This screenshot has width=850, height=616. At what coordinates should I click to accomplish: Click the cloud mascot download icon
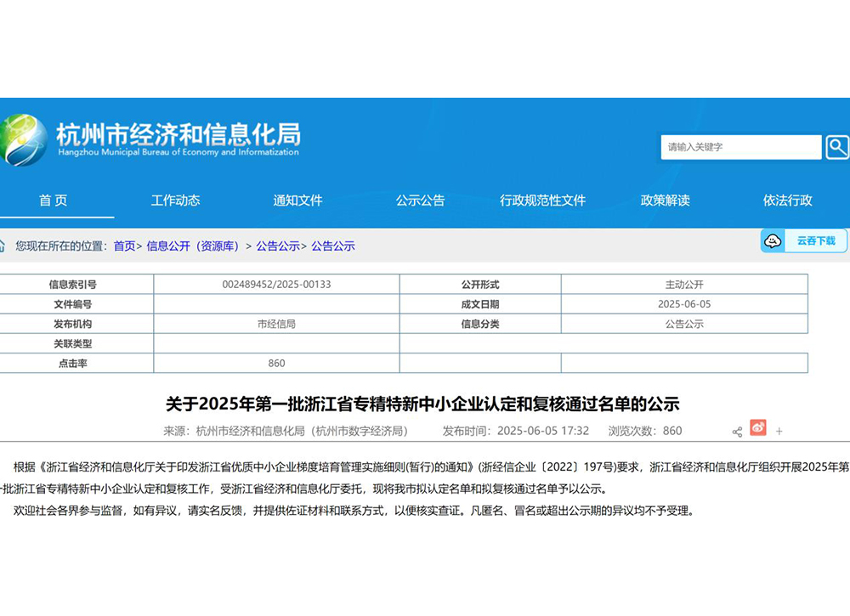773,241
